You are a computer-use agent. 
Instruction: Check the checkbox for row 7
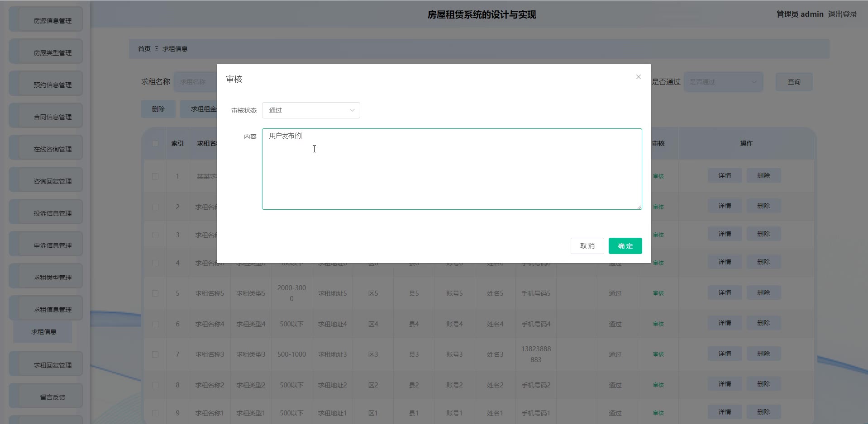[155, 354]
